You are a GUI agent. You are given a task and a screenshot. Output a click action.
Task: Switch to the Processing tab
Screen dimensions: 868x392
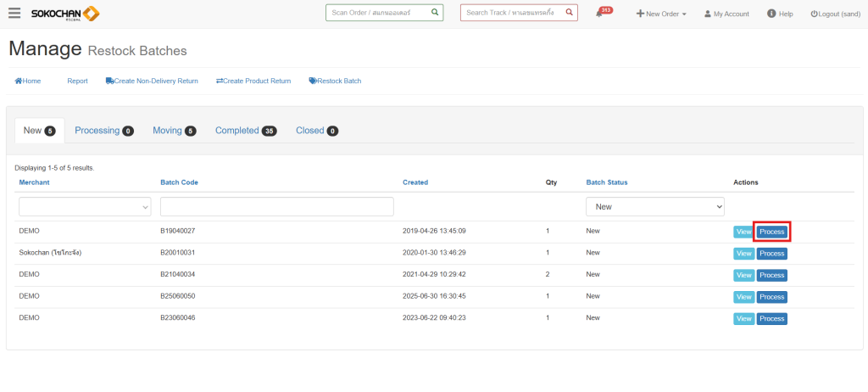(x=103, y=131)
